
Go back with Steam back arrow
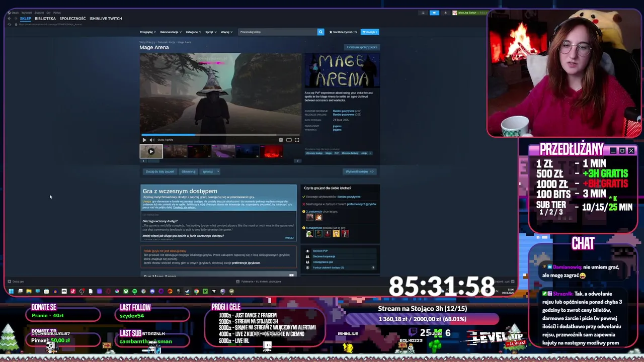click(9, 18)
